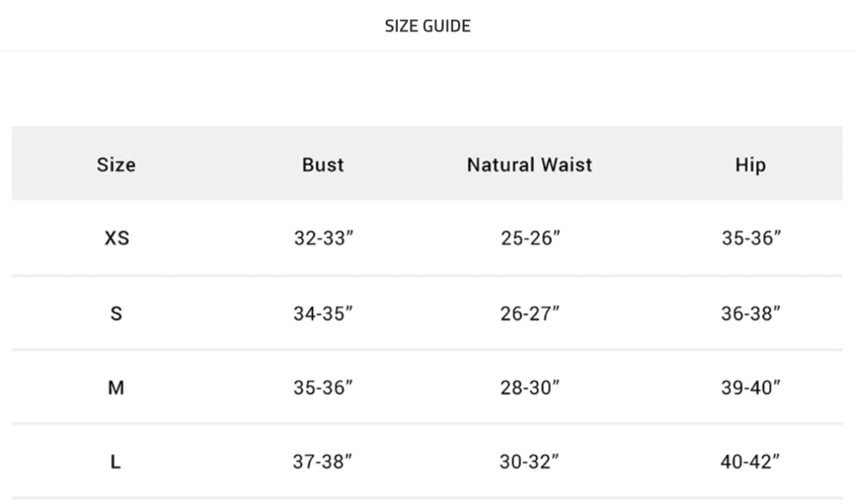Select the XS hip value 35-36"
Screen dimensions: 856x504
tap(751, 238)
